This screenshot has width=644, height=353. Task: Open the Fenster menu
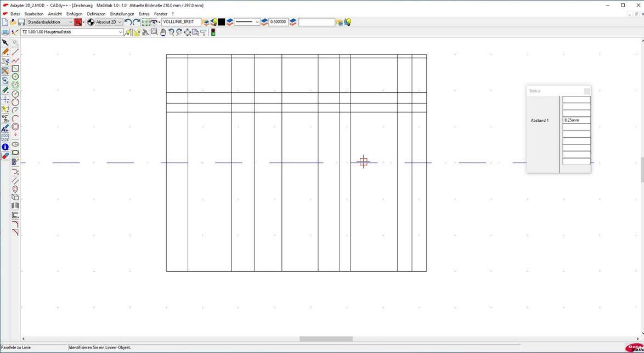(161, 14)
